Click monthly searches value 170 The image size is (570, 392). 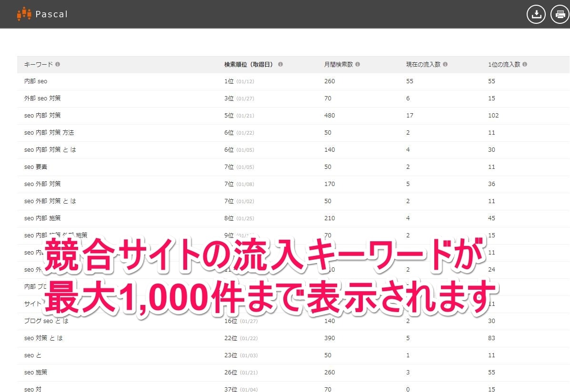330,184
